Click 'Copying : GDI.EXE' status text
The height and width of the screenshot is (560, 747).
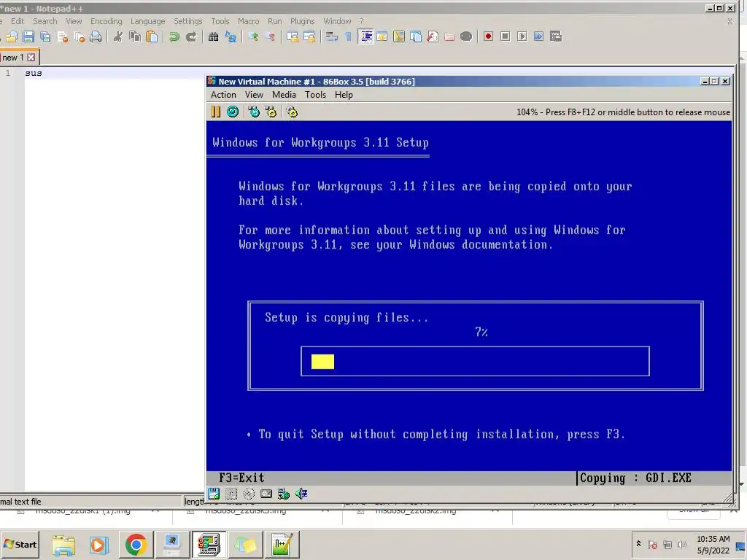coord(635,478)
